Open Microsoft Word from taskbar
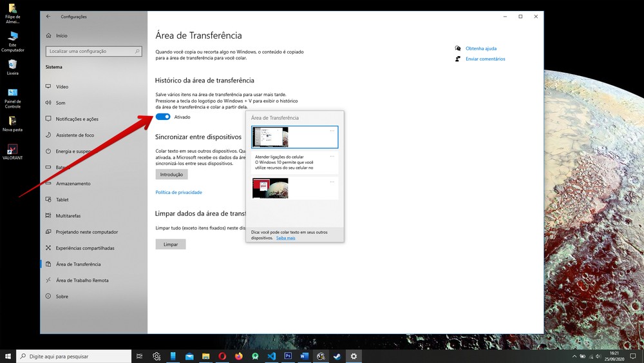This screenshot has width=644, height=363. coord(305,356)
